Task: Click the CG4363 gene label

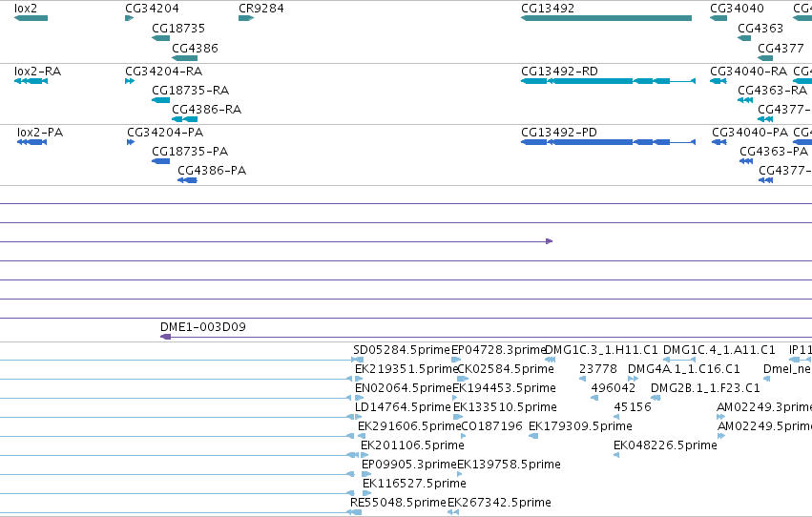Action: click(760, 28)
